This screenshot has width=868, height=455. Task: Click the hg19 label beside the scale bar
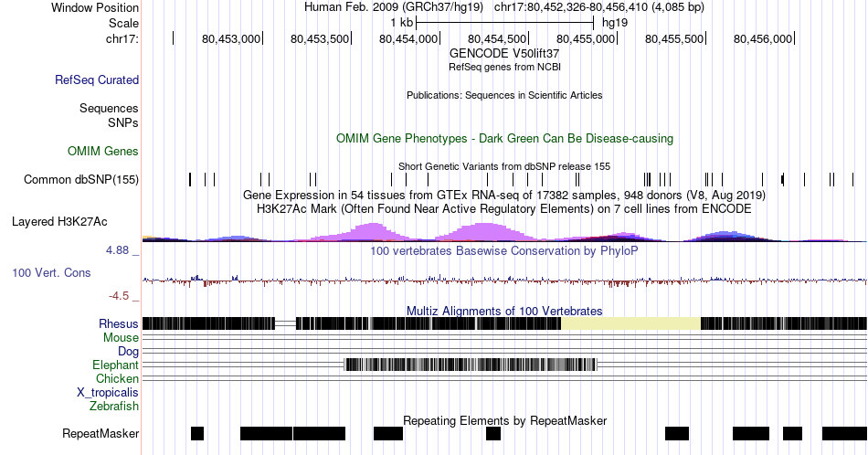(x=615, y=23)
